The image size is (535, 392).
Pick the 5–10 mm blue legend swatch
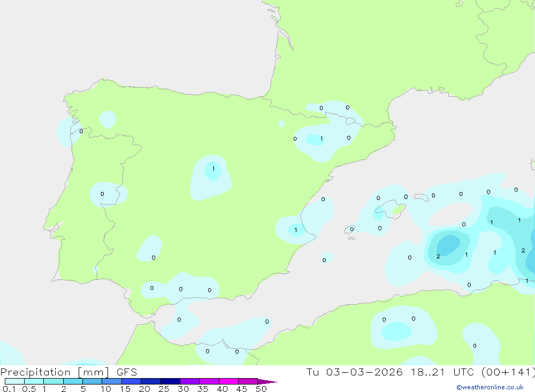click(x=92, y=381)
